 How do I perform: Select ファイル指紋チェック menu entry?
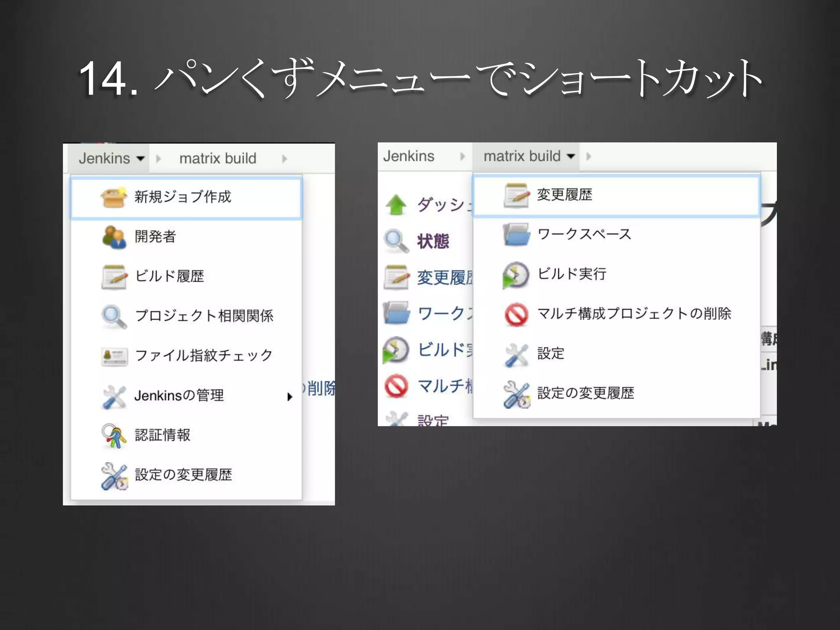186,356
